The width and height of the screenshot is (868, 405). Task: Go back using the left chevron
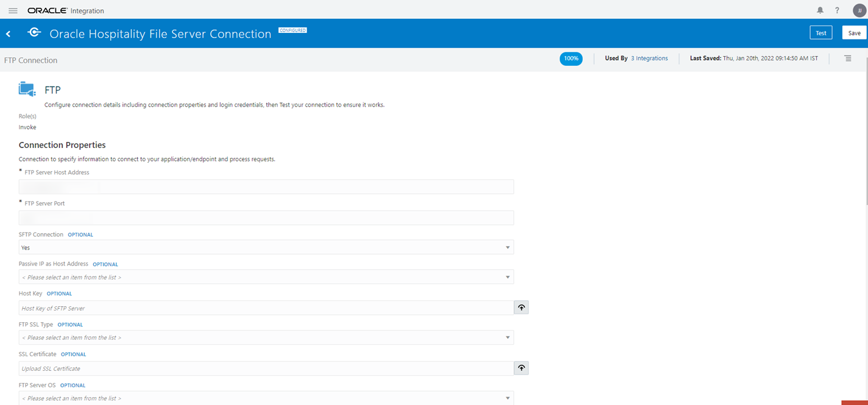9,34
